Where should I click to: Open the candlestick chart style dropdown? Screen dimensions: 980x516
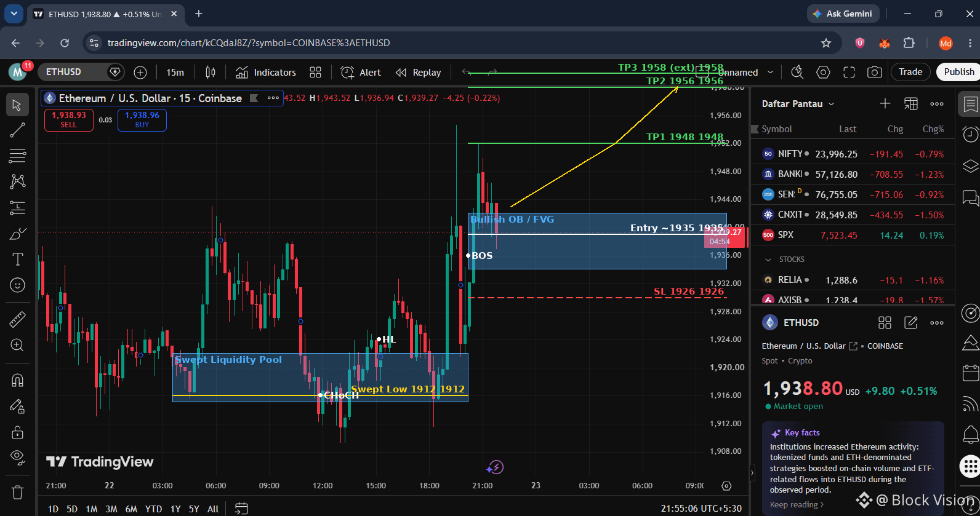(x=211, y=73)
